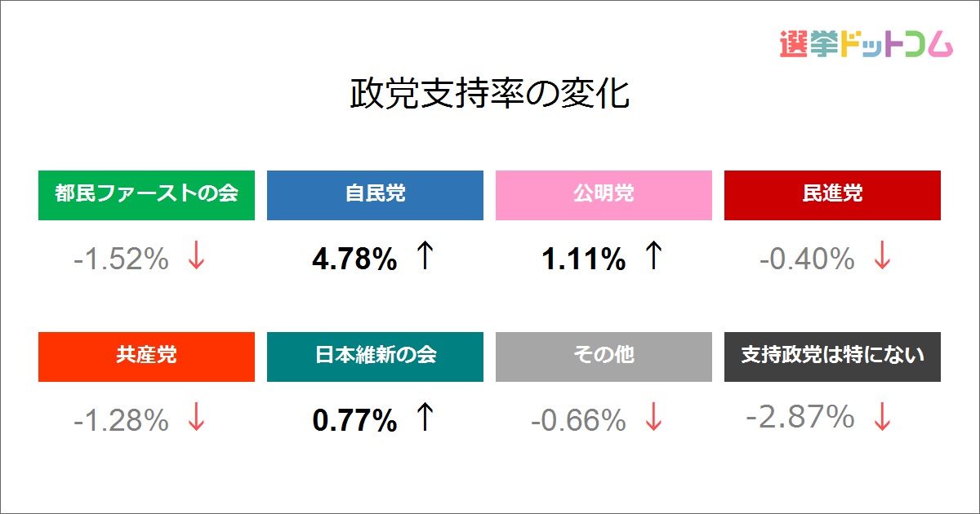Screen dimensions: 980x514
Task: Click the 4.78% value under 自民党
Action: pyautogui.click(x=354, y=260)
